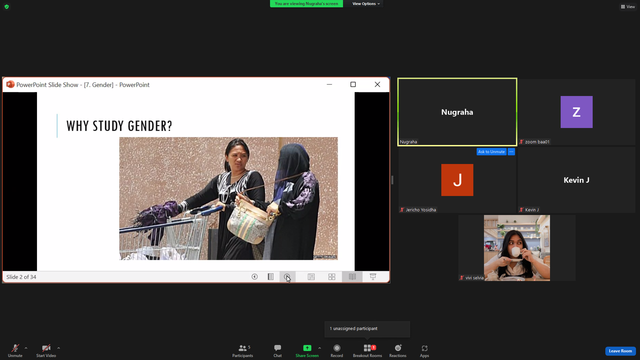Viewport: 640px width, 360px height.
Task: Click Jericho Yosidha's orange J avatar
Action: click(457, 180)
